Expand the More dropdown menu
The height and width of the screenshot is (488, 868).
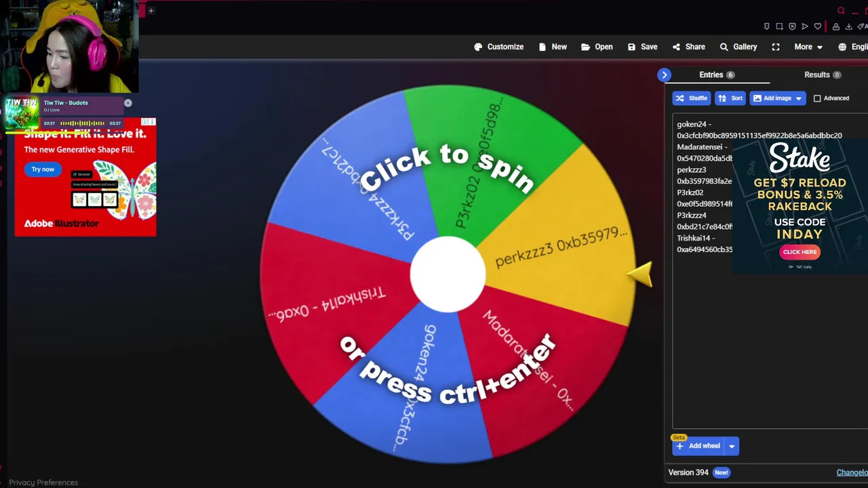point(808,47)
